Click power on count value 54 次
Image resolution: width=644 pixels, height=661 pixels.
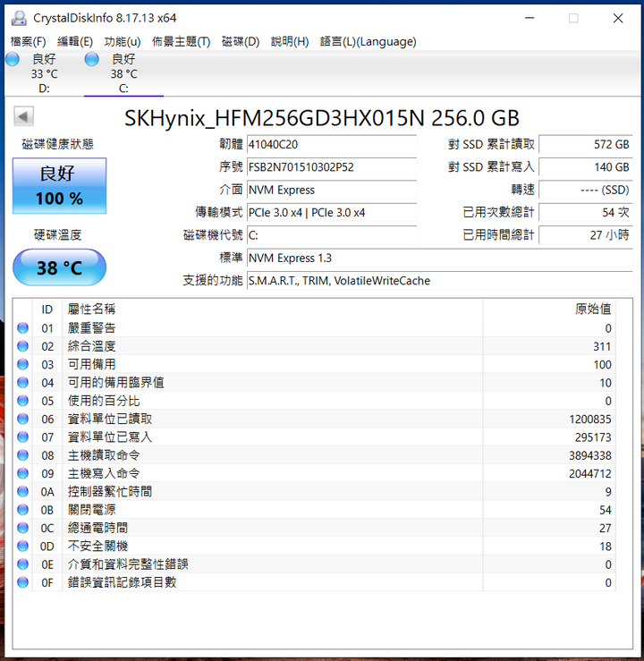point(586,213)
